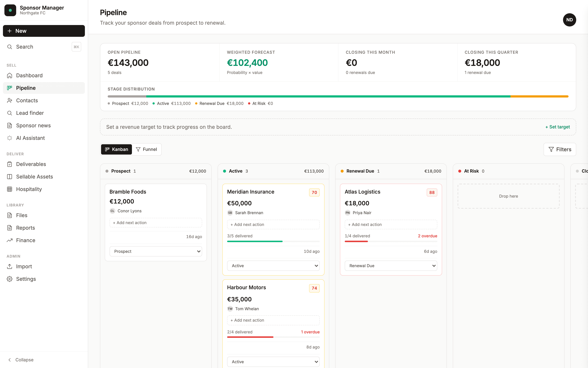Open Lead finder
The image size is (588, 368).
(x=44, y=113)
